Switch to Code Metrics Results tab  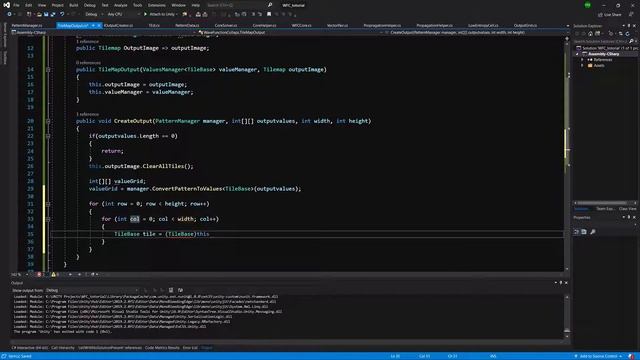pyautogui.click(x=162, y=348)
